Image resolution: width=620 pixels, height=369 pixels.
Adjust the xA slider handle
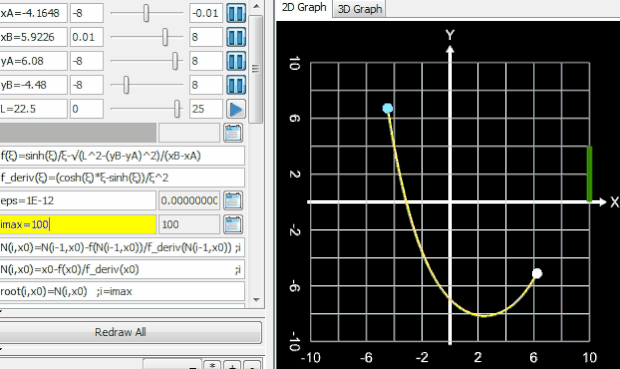point(146,13)
